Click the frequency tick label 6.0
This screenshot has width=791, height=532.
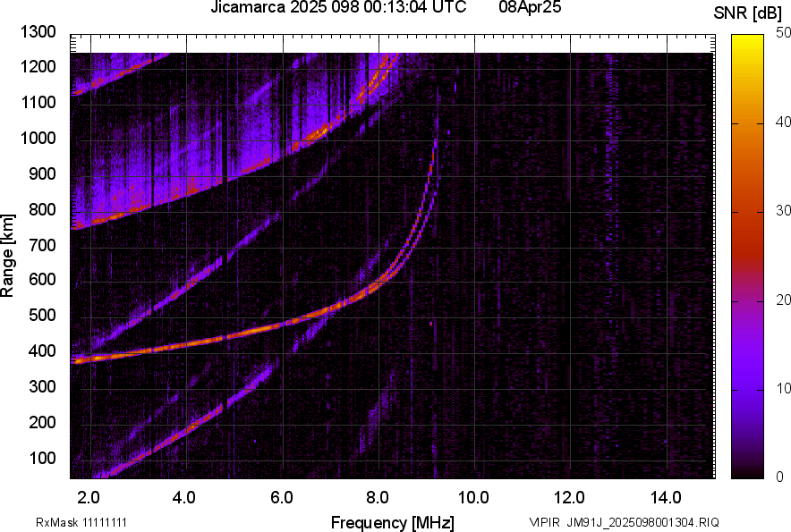click(x=281, y=498)
